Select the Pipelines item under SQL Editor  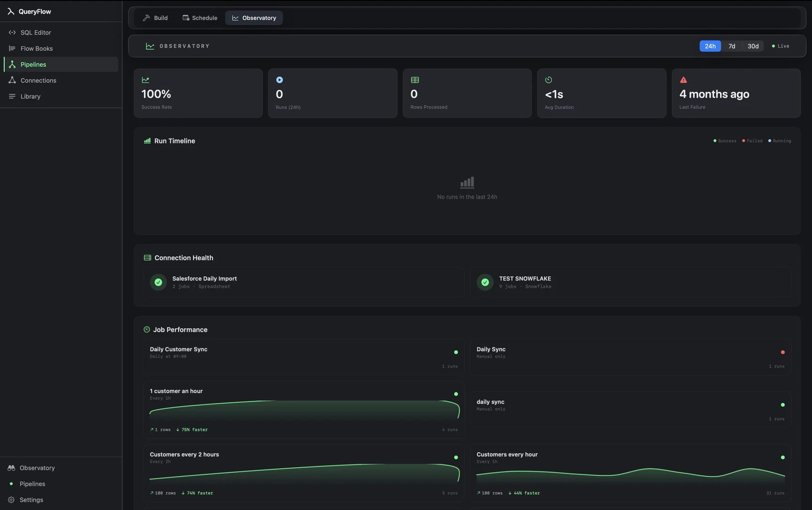coord(61,64)
